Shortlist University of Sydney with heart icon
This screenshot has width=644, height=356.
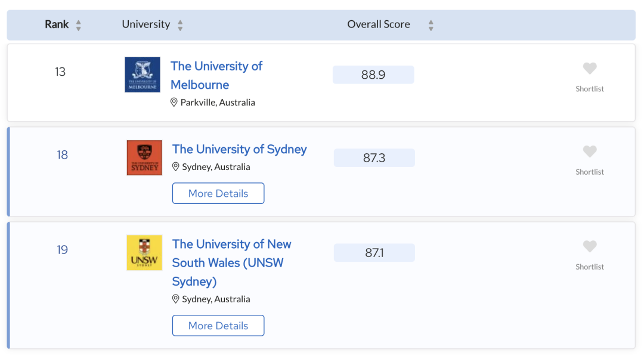pos(590,151)
